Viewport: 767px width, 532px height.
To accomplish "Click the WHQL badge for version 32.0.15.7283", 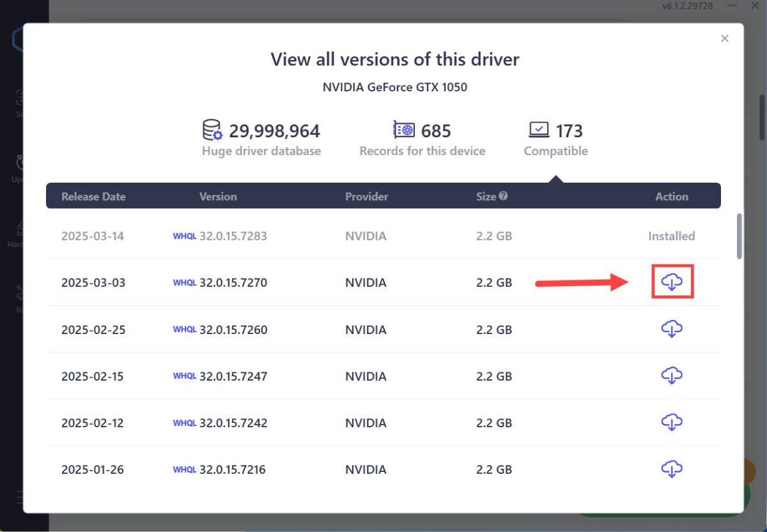I will (184, 236).
